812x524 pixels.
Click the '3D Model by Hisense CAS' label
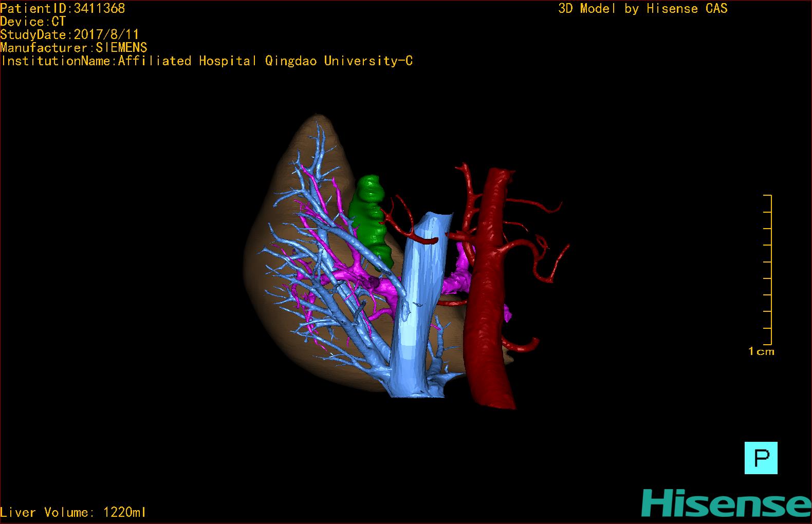[643, 8]
